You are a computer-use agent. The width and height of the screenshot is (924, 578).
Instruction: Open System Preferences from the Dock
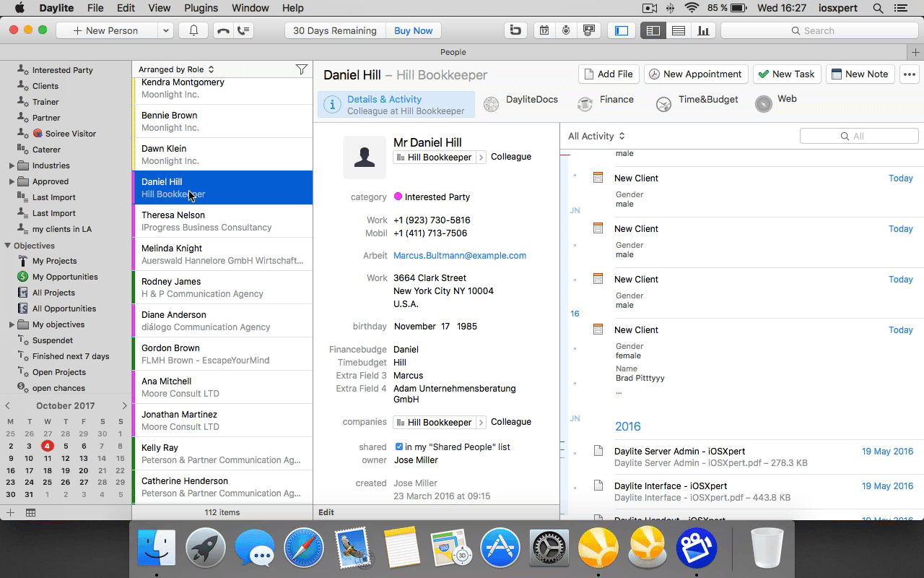point(549,547)
